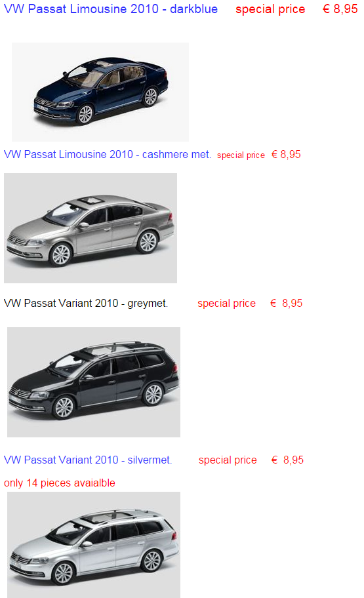The height and width of the screenshot is (598, 364).
Task: Click the € 8,95 price for silvermet. Variant
Action: [288, 460]
